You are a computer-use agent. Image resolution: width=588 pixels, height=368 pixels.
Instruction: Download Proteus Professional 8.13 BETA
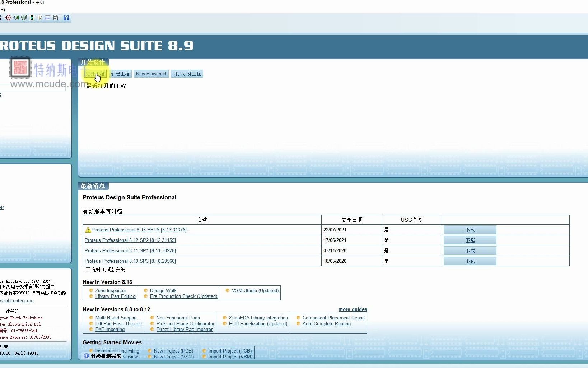coord(470,230)
